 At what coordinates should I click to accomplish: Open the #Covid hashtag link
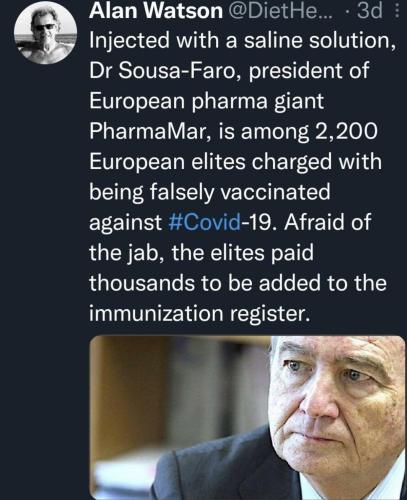[x=205, y=222]
